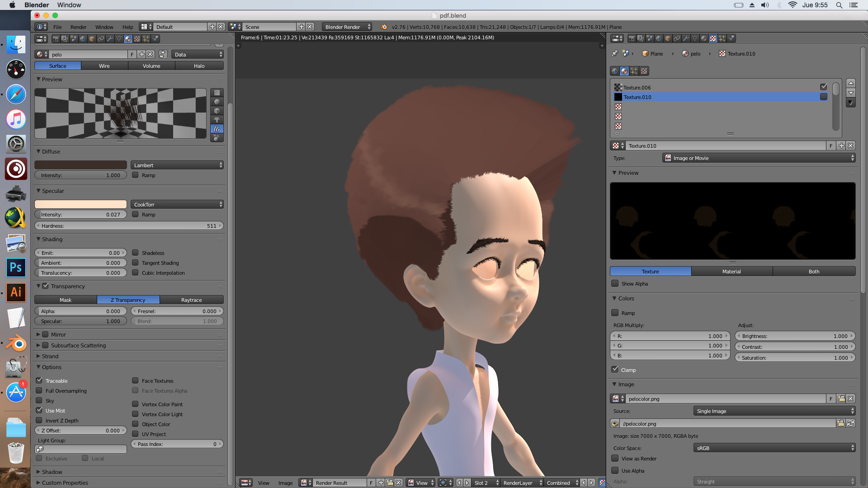Viewport: 868px width, 488px height.
Task: Open the Render menu
Action: tap(78, 27)
